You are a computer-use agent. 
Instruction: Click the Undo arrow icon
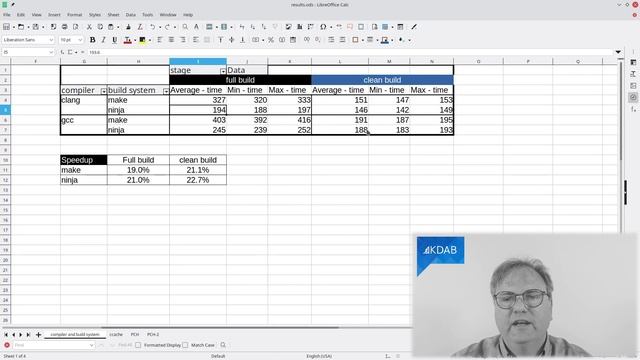(152, 27)
